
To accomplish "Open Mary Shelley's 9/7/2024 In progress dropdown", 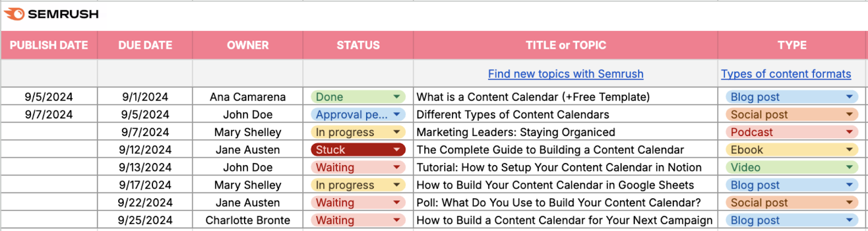I will tap(397, 132).
